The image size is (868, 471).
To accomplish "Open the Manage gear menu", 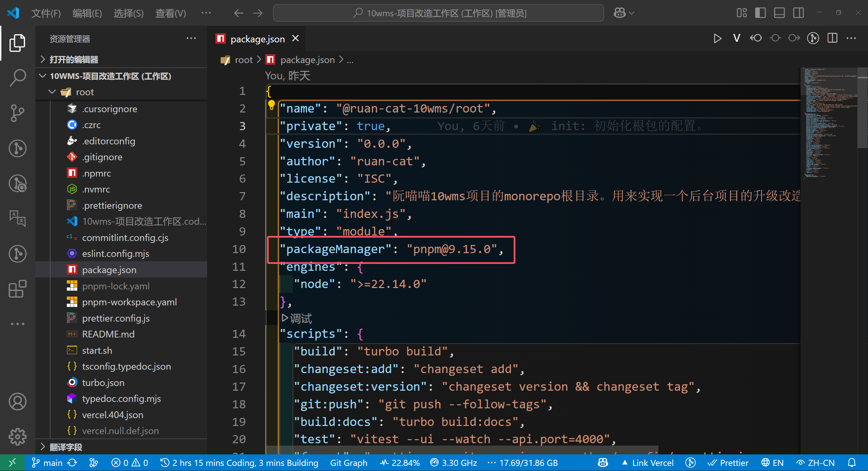I will pyautogui.click(x=17, y=436).
